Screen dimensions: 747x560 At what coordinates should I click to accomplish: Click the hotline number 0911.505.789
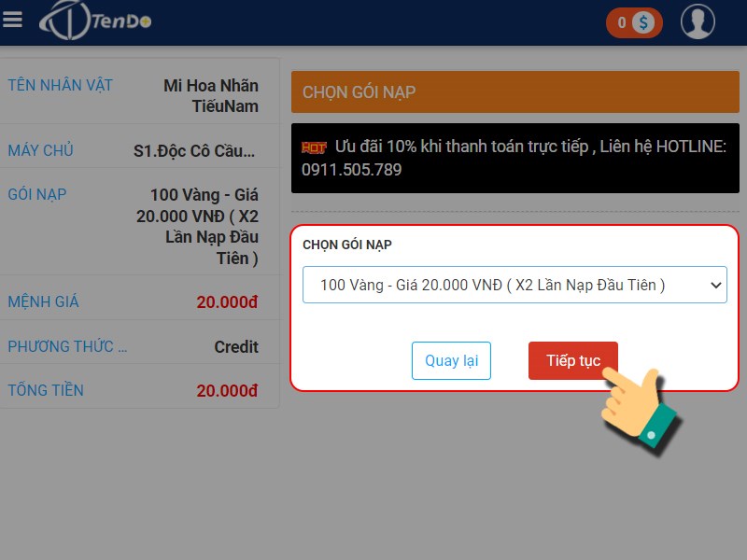point(352,170)
